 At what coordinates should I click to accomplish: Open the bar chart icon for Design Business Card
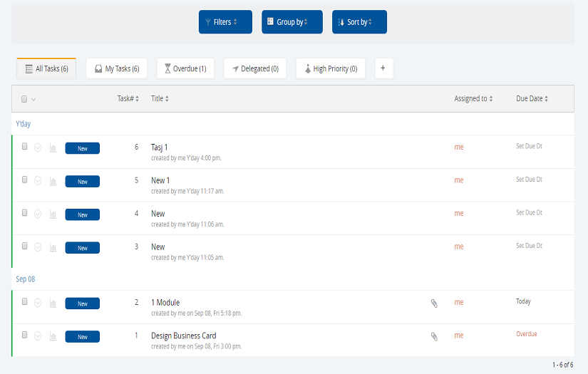point(53,336)
